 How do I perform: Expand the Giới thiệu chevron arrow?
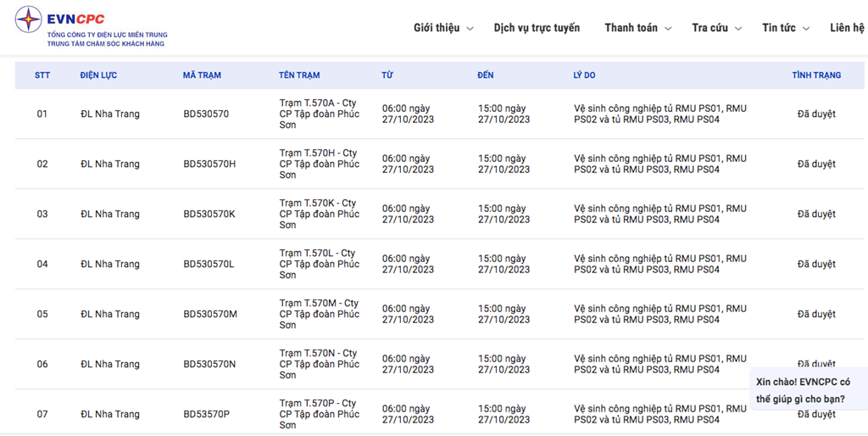(x=470, y=29)
